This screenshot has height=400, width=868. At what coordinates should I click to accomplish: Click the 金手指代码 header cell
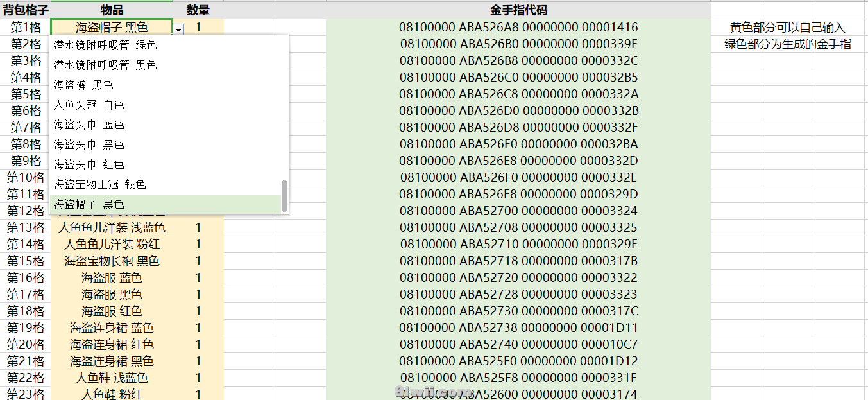pyautogui.click(x=518, y=10)
